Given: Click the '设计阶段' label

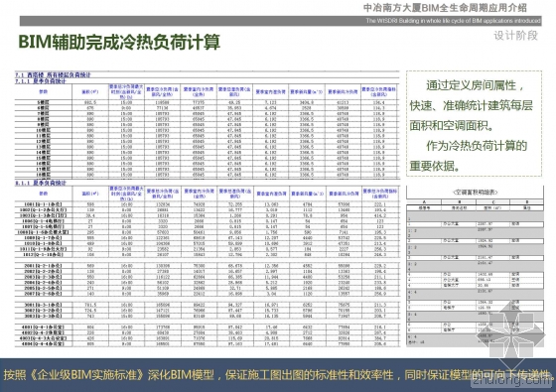Looking at the screenshot, I should (515, 36).
